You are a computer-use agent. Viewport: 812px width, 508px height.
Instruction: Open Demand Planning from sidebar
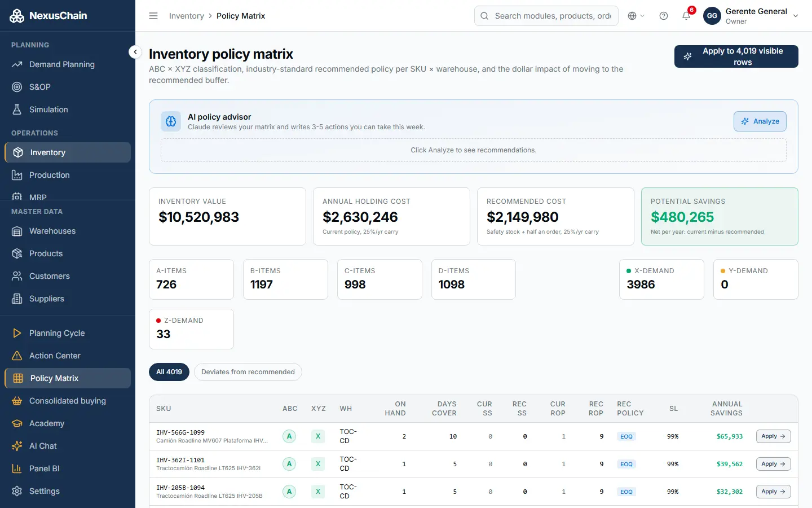click(68, 64)
